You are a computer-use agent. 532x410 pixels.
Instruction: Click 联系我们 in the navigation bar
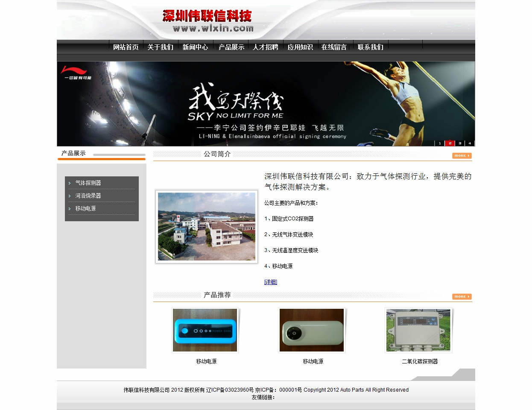click(x=370, y=47)
